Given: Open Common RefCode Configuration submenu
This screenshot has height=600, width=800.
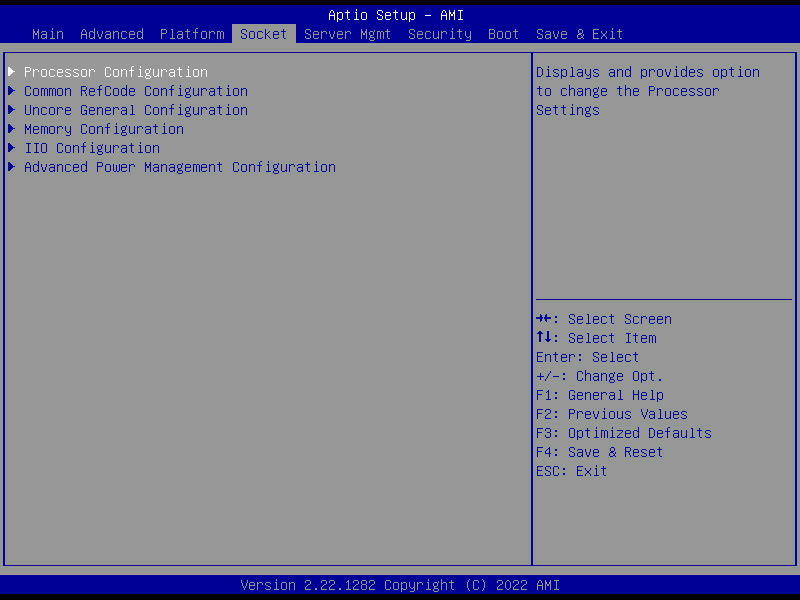Looking at the screenshot, I should (x=136, y=91).
